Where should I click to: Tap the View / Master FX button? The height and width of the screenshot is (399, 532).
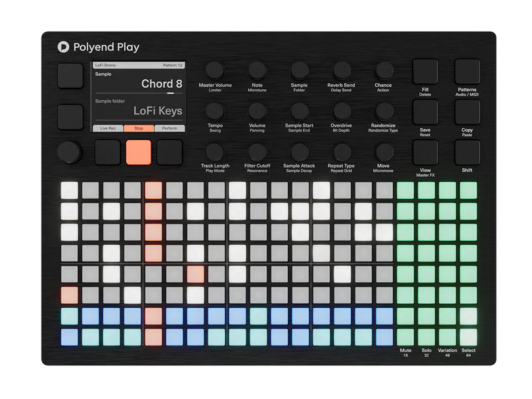(425, 152)
